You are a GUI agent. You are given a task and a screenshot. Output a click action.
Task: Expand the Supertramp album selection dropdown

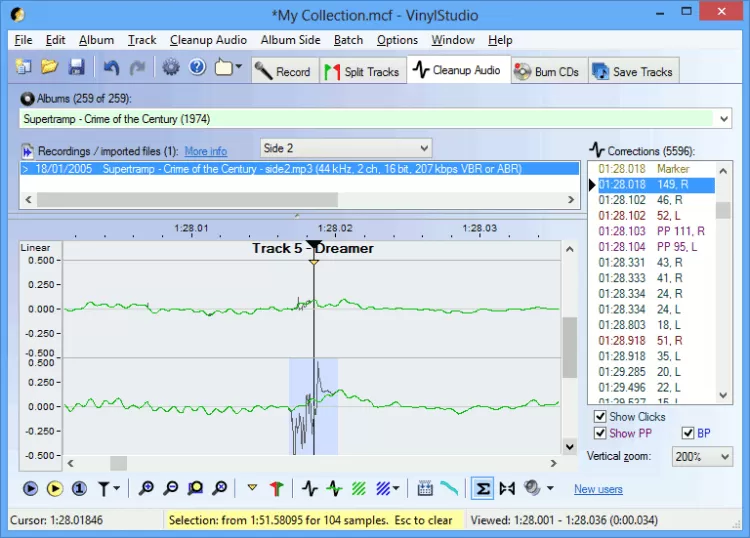coord(724,119)
